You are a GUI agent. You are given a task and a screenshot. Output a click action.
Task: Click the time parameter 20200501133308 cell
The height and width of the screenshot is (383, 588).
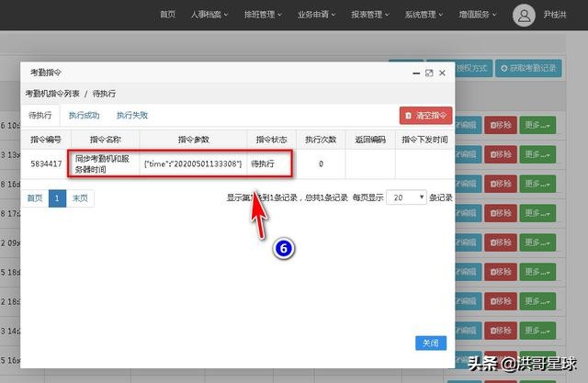[193, 163]
